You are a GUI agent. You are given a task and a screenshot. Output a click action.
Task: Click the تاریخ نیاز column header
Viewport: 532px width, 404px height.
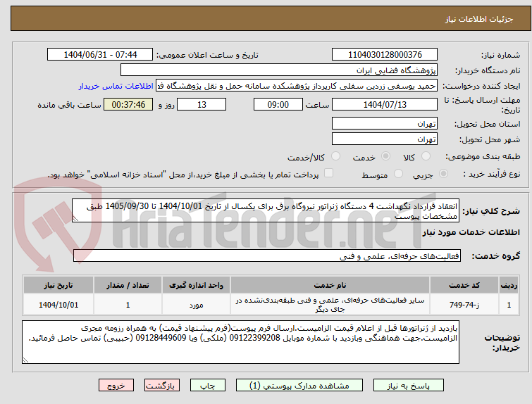58,285
